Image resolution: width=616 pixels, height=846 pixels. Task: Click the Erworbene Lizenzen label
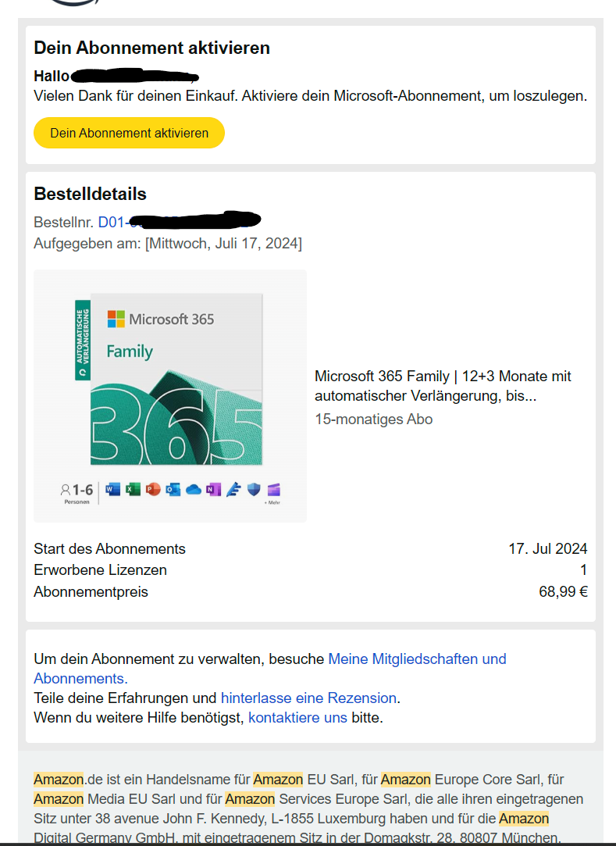101,569
